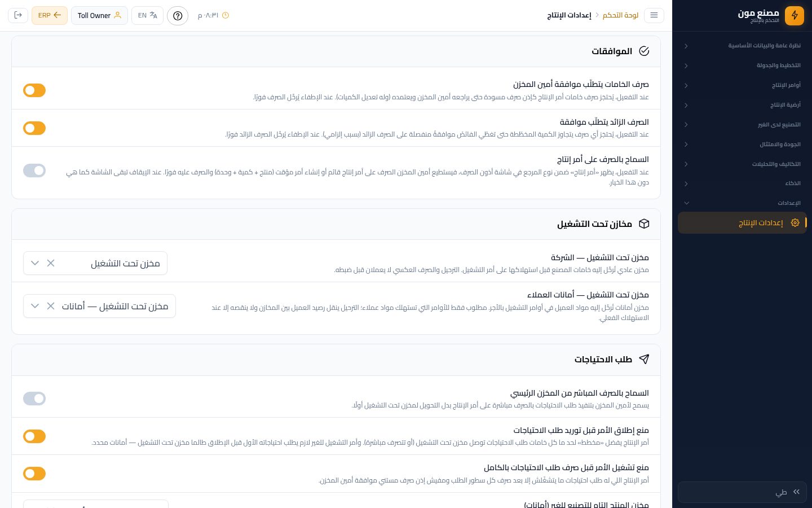
Task: Go to لوحة التحكم breadcrumb link
Action: [x=620, y=15]
